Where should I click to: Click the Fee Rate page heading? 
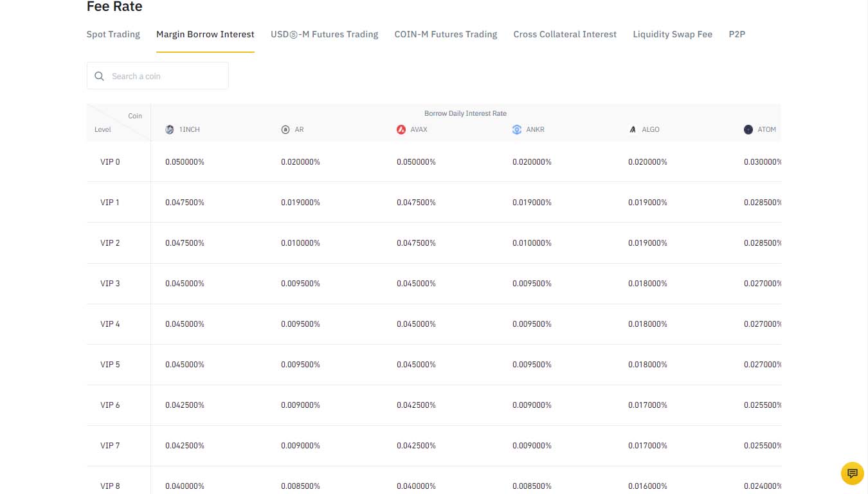(114, 6)
